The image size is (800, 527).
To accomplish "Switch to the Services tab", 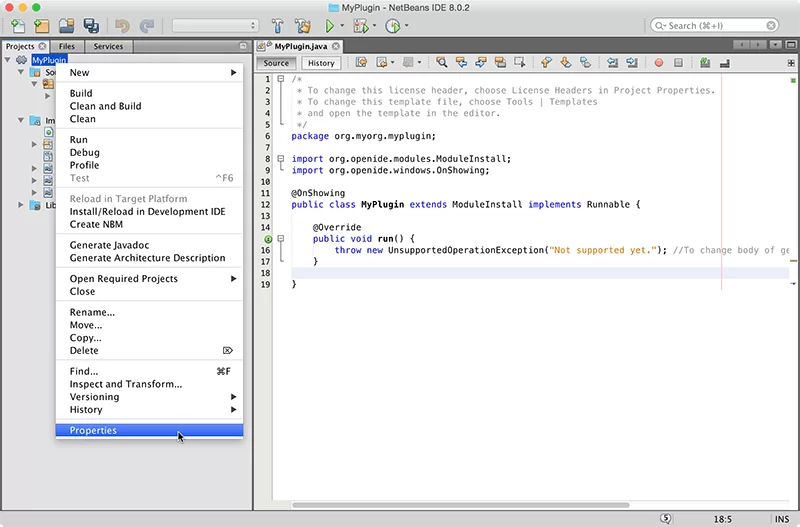I will click(x=108, y=46).
